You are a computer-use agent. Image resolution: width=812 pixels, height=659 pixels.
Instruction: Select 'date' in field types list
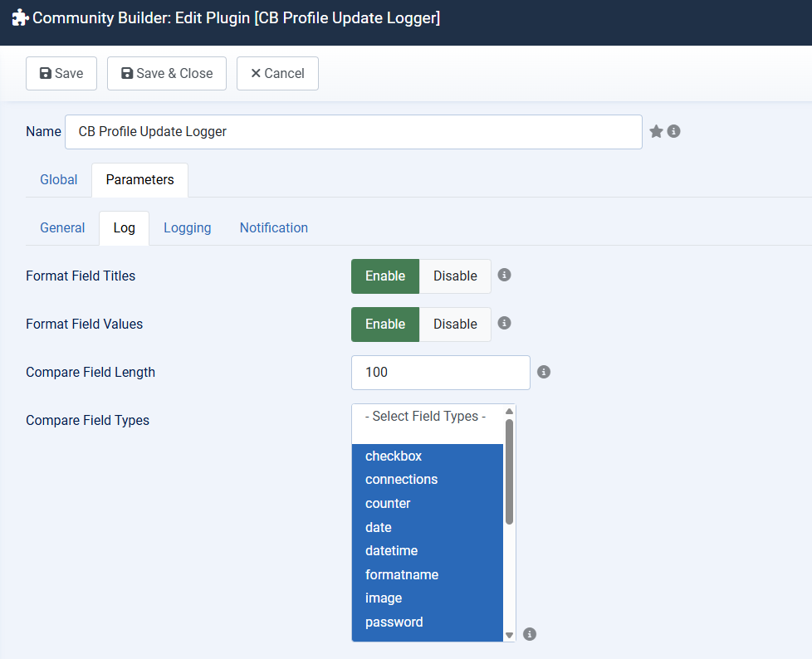tap(428, 527)
